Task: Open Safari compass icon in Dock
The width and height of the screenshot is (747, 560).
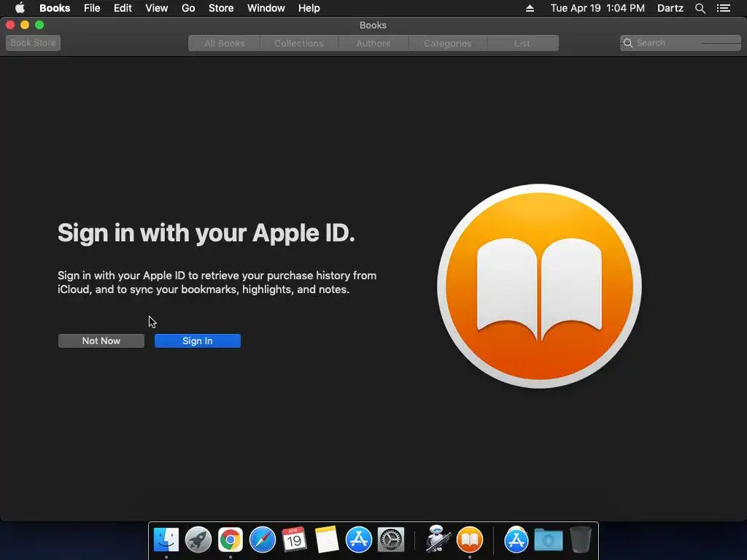Action: tap(263, 540)
